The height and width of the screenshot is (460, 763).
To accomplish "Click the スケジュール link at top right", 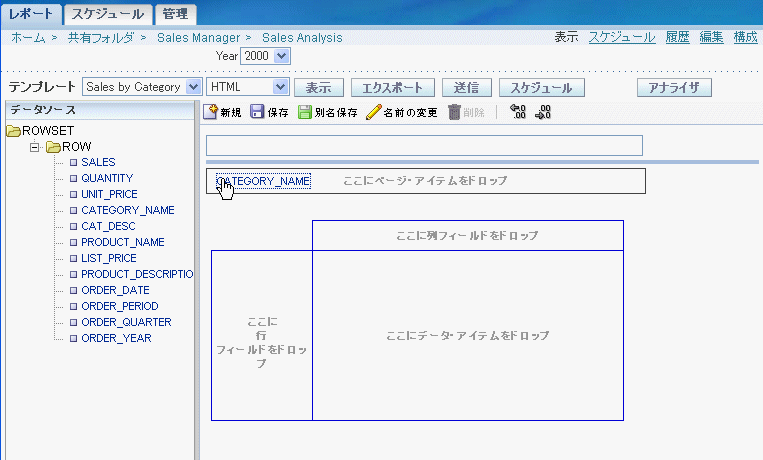I will click(622, 37).
